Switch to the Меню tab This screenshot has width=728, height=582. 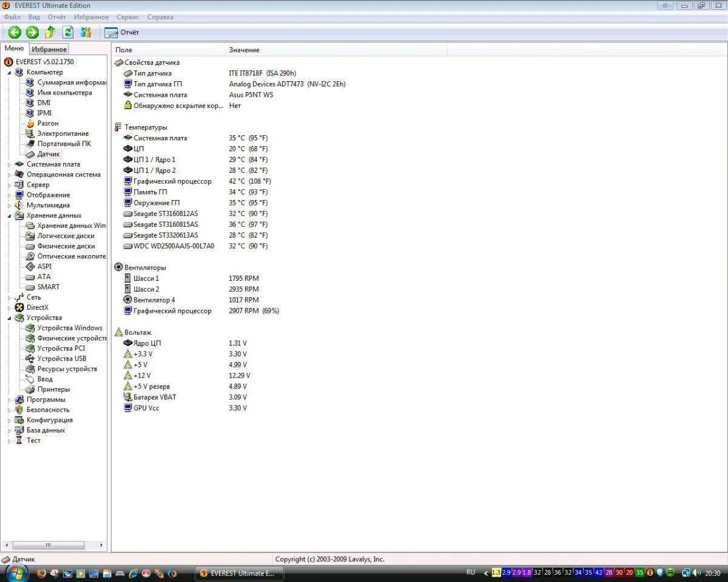pyautogui.click(x=14, y=48)
